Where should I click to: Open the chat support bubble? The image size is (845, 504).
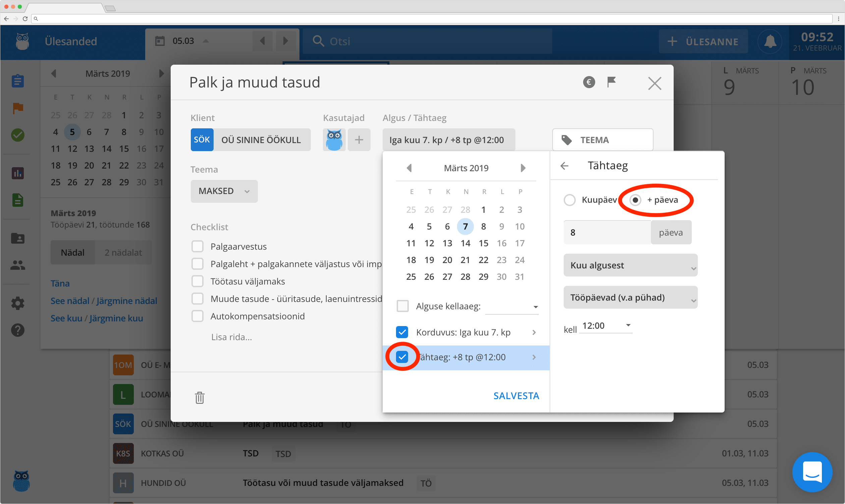(x=812, y=472)
